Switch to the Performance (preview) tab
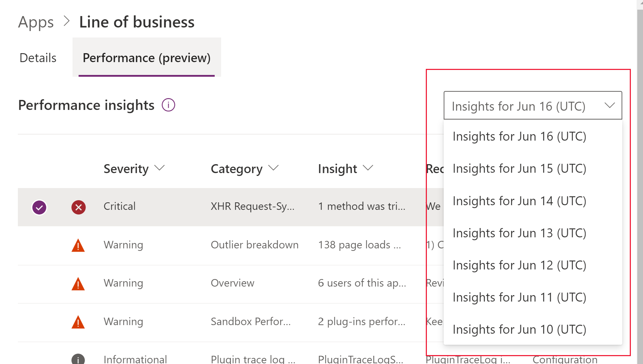 tap(146, 57)
